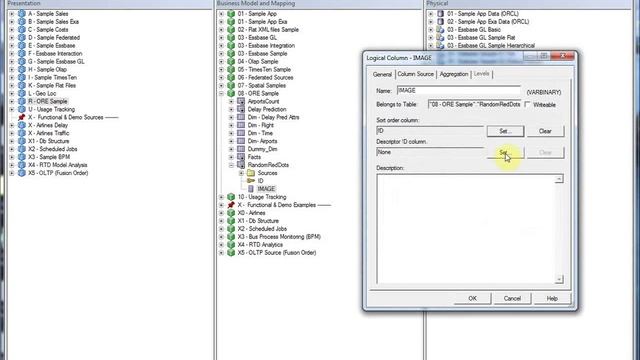640x360 pixels.
Task: Click the 03 - Essbase GL Basic database icon
Action: [x=440, y=30]
